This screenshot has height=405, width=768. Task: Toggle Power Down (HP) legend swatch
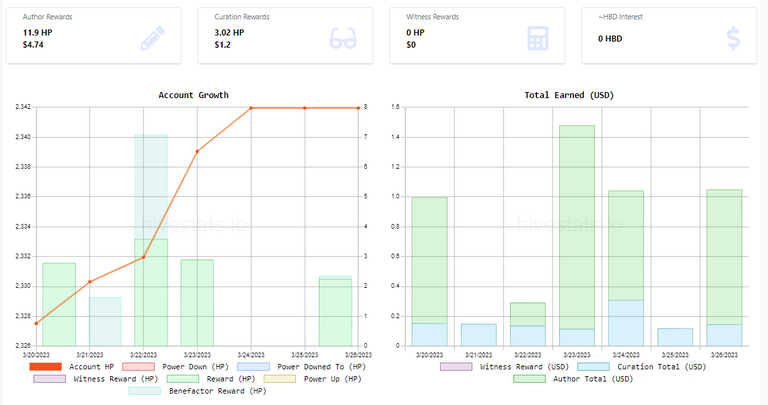click(x=138, y=367)
